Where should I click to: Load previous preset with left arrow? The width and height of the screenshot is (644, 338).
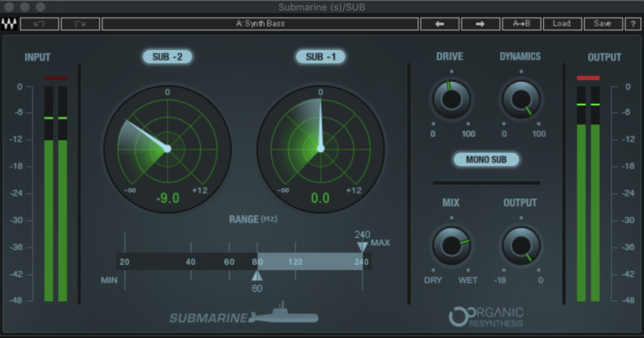click(x=439, y=24)
